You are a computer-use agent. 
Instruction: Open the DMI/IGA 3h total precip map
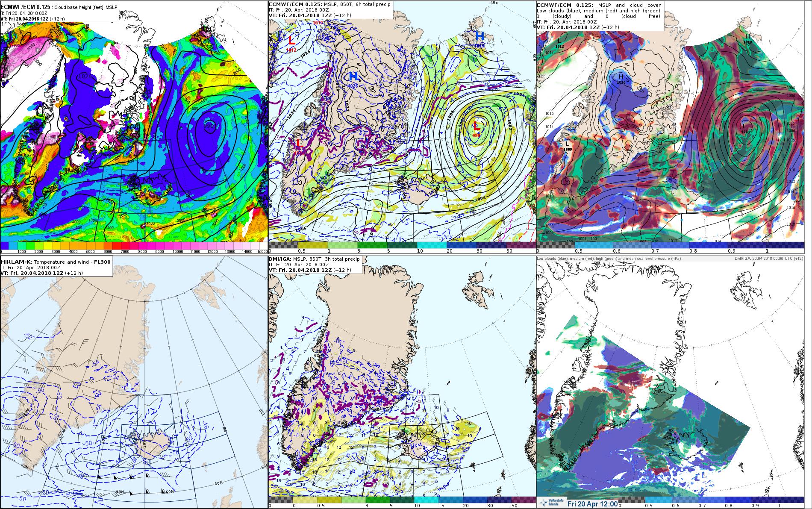click(402, 382)
